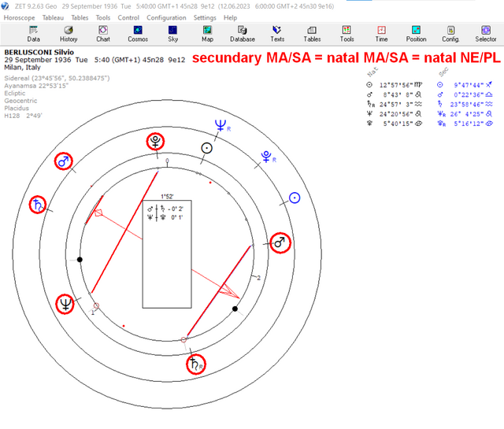
Task: Click natal Neptune position 24°20'56" row
Action: [394, 114]
